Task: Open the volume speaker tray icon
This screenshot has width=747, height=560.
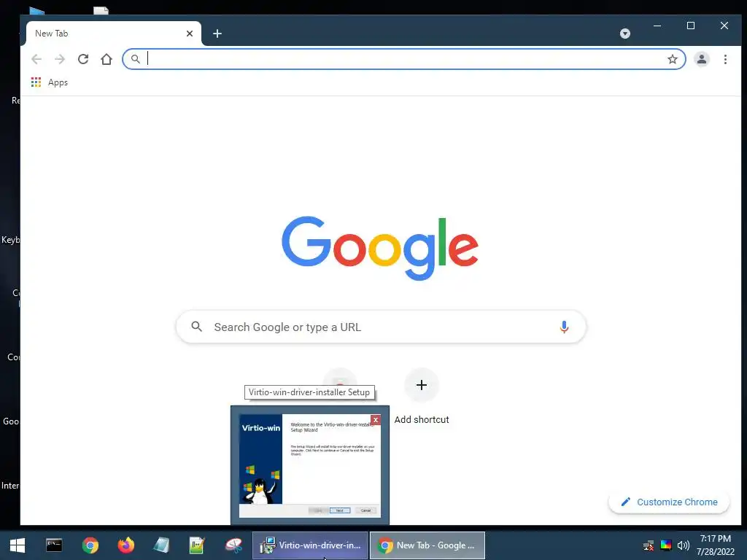Action: (684, 545)
